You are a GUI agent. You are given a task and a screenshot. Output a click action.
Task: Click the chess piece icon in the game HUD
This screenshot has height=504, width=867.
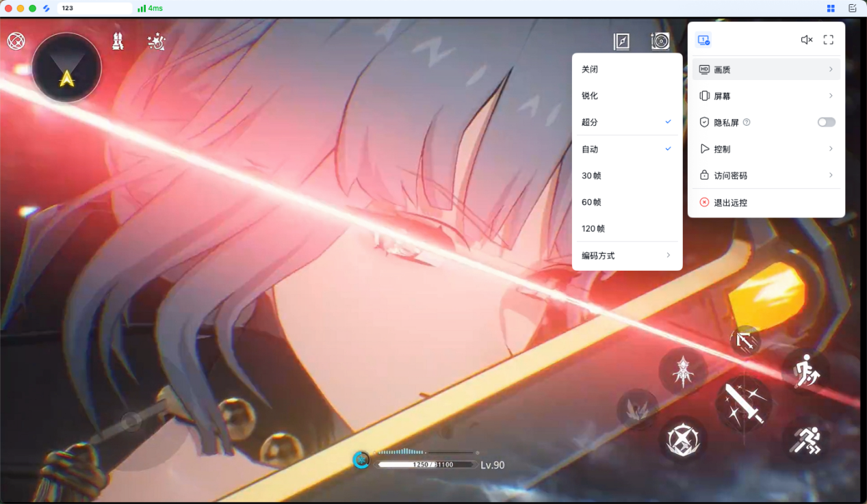(118, 41)
